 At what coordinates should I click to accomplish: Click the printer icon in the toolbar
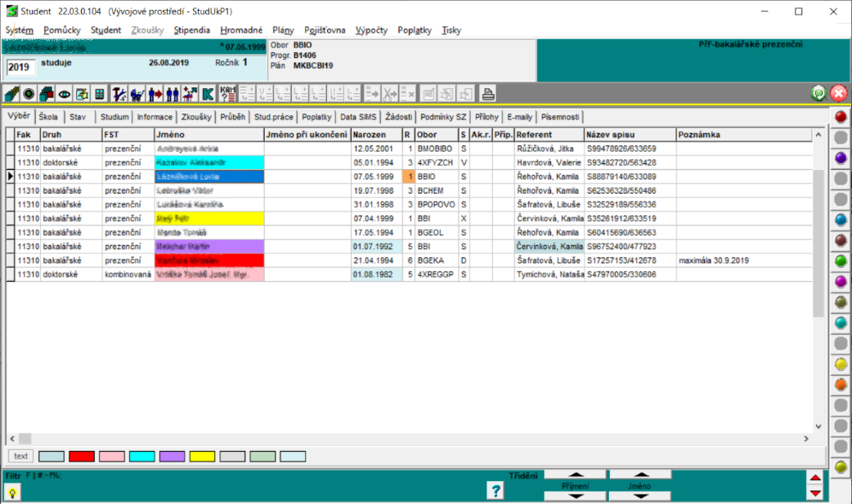pyautogui.click(x=487, y=93)
